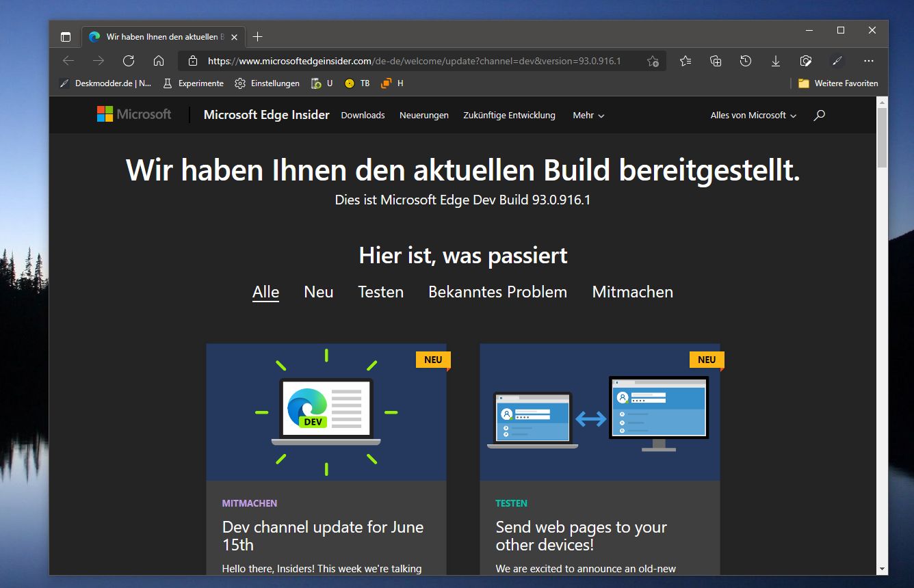
Task: Open Neuerungen in site navigation
Action: 424,115
